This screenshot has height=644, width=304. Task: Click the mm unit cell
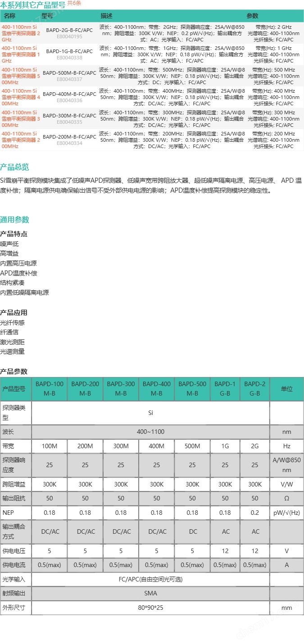tap(287, 608)
